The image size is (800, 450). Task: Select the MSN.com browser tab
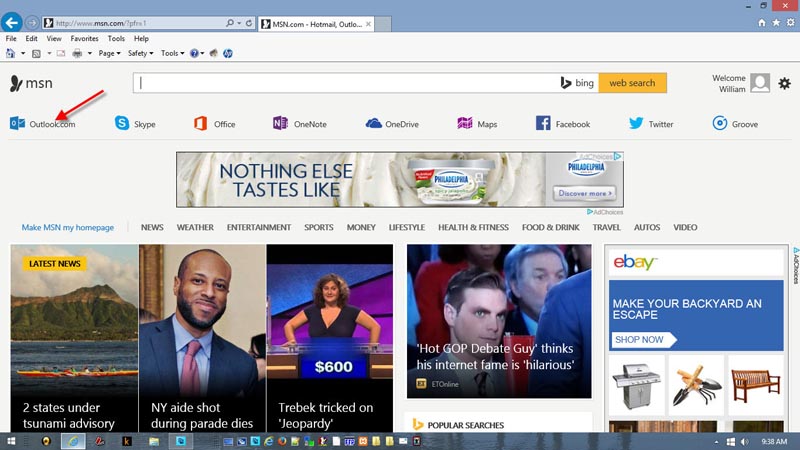click(x=316, y=24)
